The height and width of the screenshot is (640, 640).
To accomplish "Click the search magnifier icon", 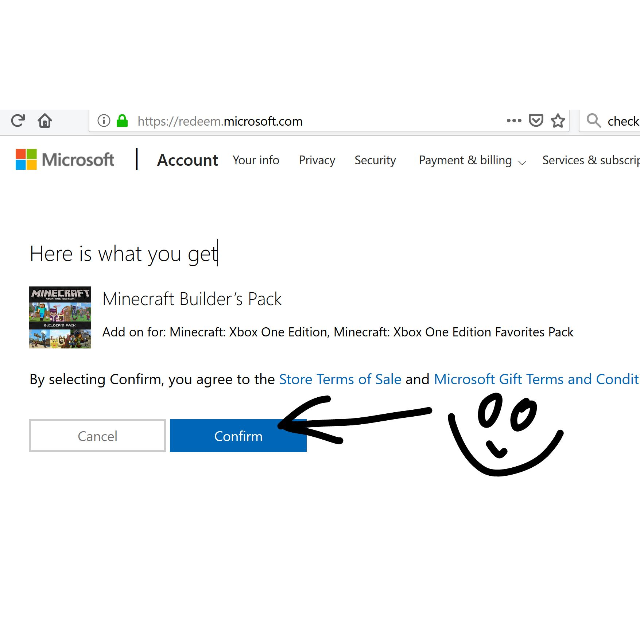I will coord(594,121).
